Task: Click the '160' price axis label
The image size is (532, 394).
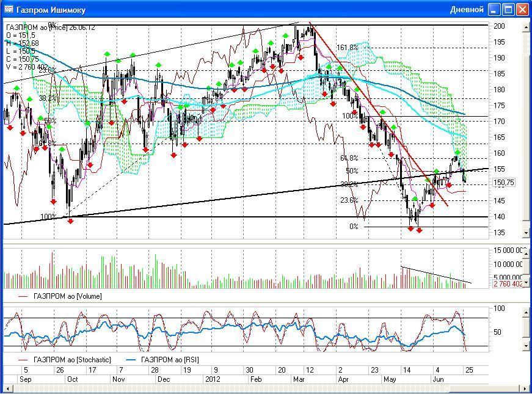Action: coord(499,153)
